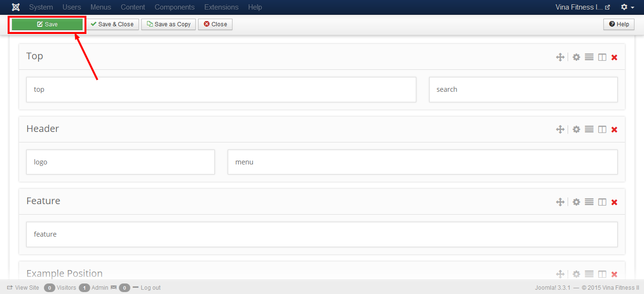The height and width of the screenshot is (294, 644).
Task: Click the green Save button
Action: point(47,24)
